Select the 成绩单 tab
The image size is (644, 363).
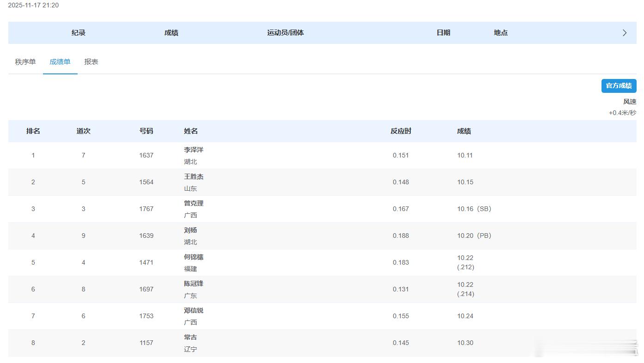pos(60,62)
